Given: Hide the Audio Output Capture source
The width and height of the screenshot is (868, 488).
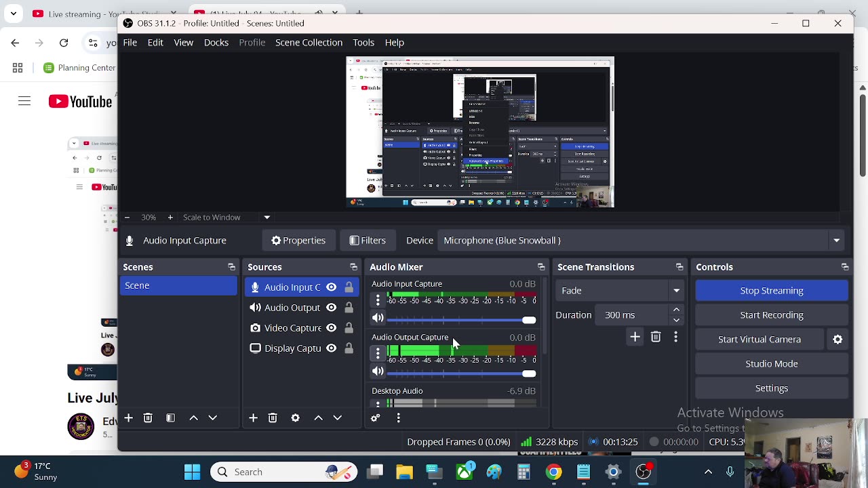Looking at the screenshot, I should click(331, 308).
